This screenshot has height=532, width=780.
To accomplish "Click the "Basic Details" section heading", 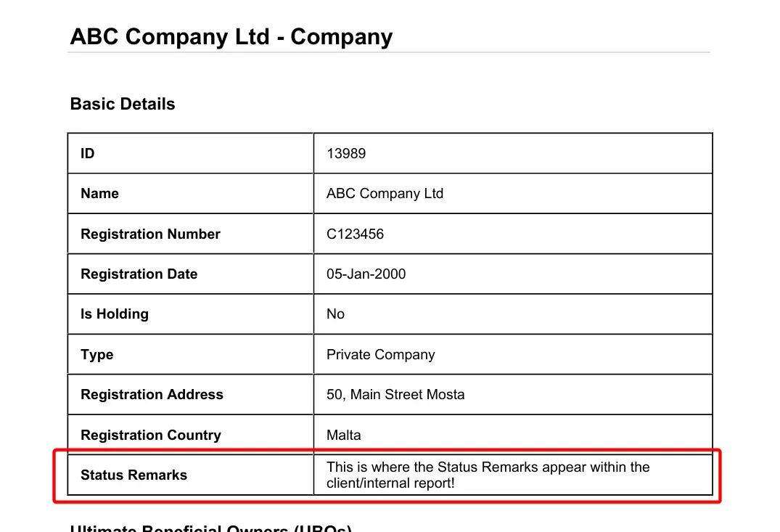I will click(123, 105).
